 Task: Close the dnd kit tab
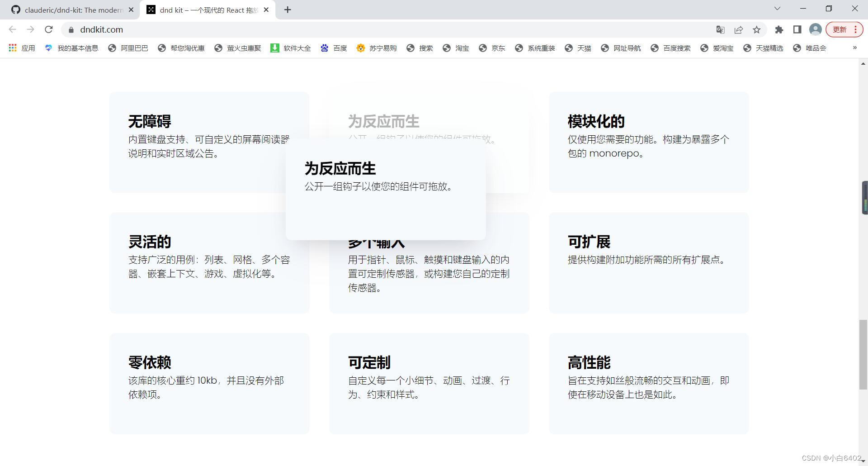coord(266,10)
